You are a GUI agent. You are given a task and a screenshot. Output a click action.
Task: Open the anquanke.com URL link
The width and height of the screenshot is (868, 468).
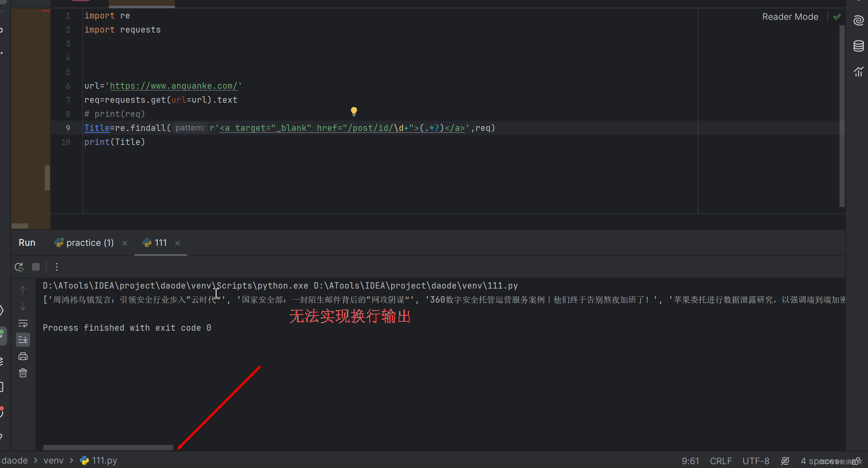173,86
